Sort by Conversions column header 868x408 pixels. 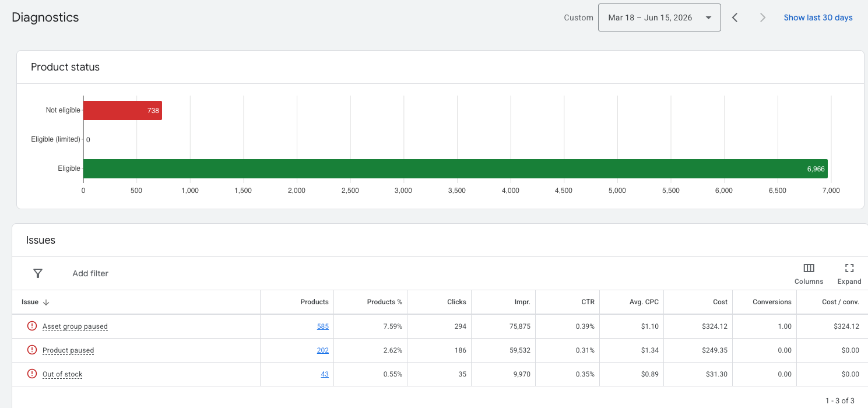772,302
